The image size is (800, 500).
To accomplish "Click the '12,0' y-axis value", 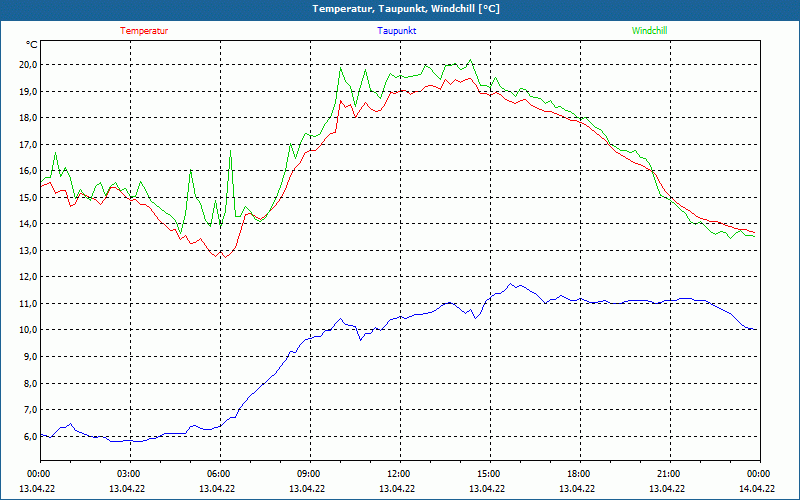I will click(x=29, y=277).
